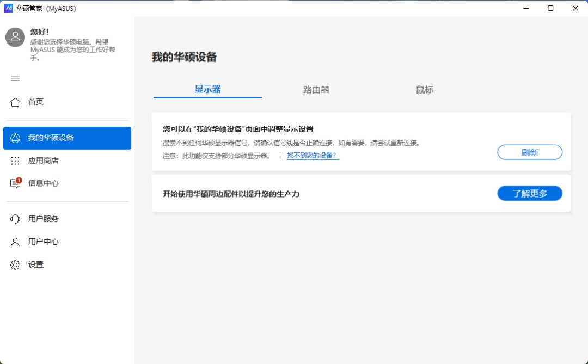Viewport: 588px width, 364px height.
Task: Click the 刷新 refresh button
Action: tap(529, 152)
